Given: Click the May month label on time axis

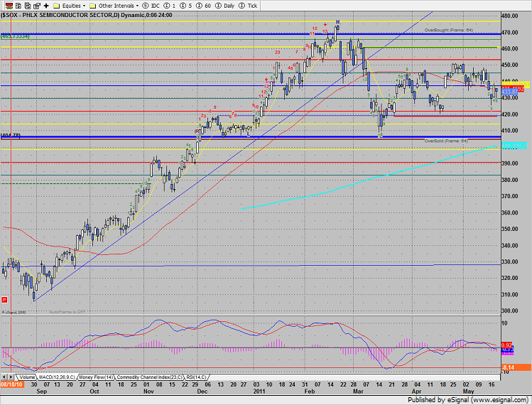Looking at the screenshot, I should (x=468, y=391).
